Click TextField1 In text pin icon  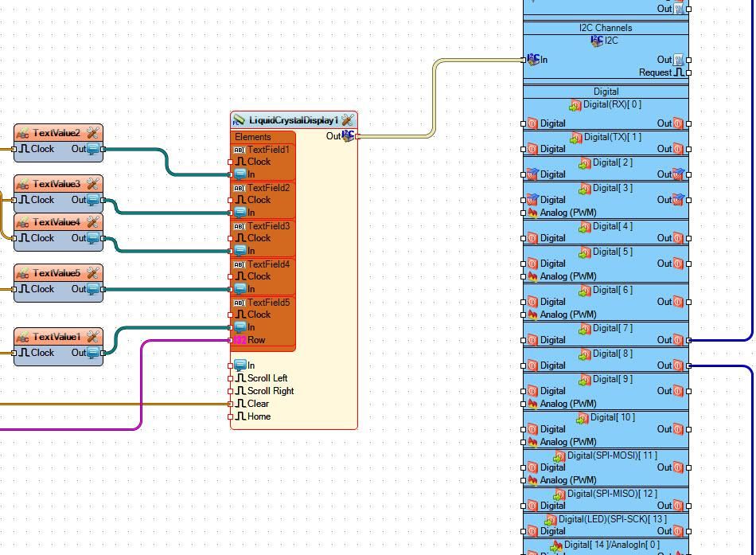pyautogui.click(x=240, y=174)
